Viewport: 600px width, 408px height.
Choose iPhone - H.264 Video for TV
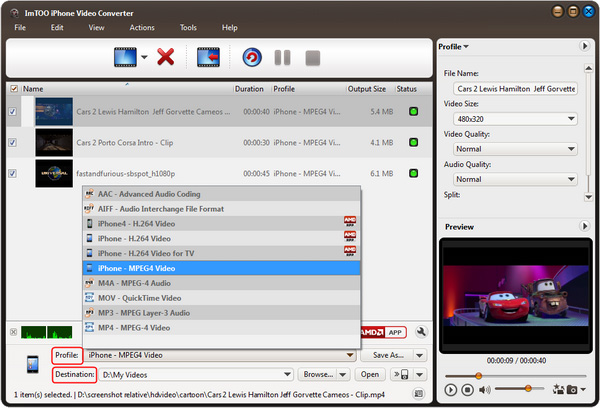pyautogui.click(x=222, y=253)
